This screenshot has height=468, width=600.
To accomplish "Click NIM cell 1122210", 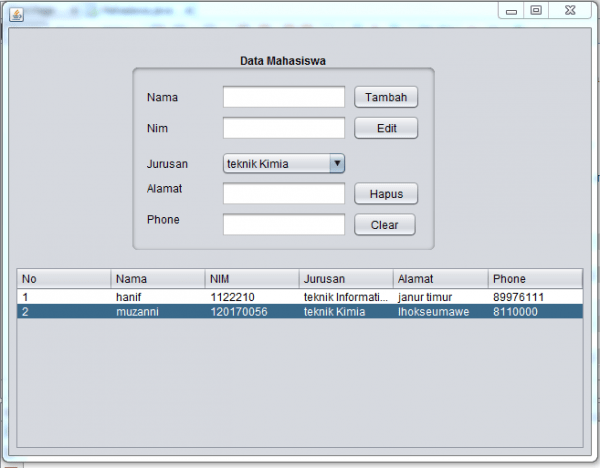I will point(252,297).
